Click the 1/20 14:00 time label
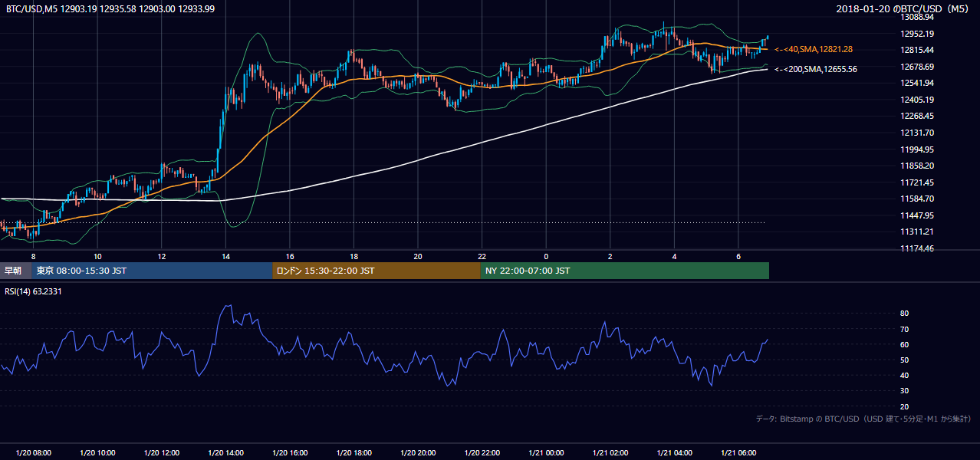This screenshot has width=980, height=460. (x=225, y=453)
